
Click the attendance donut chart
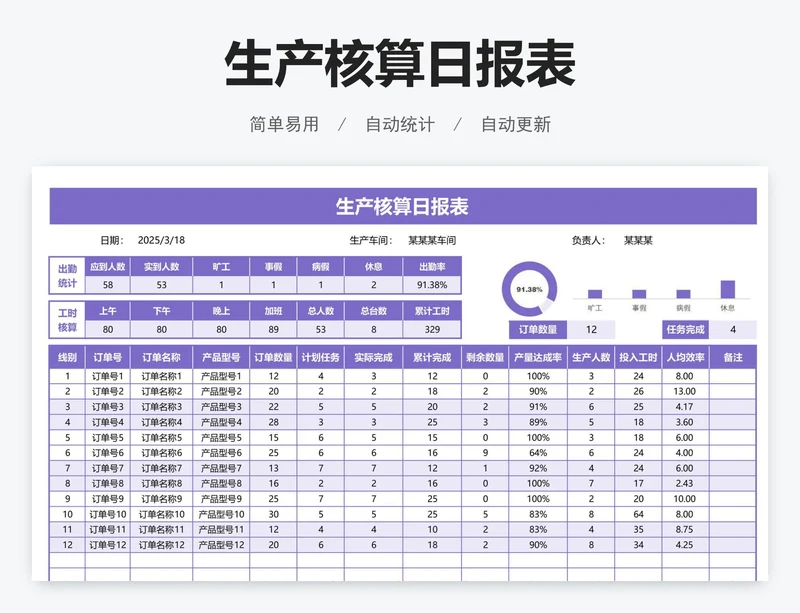pos(529,289)
